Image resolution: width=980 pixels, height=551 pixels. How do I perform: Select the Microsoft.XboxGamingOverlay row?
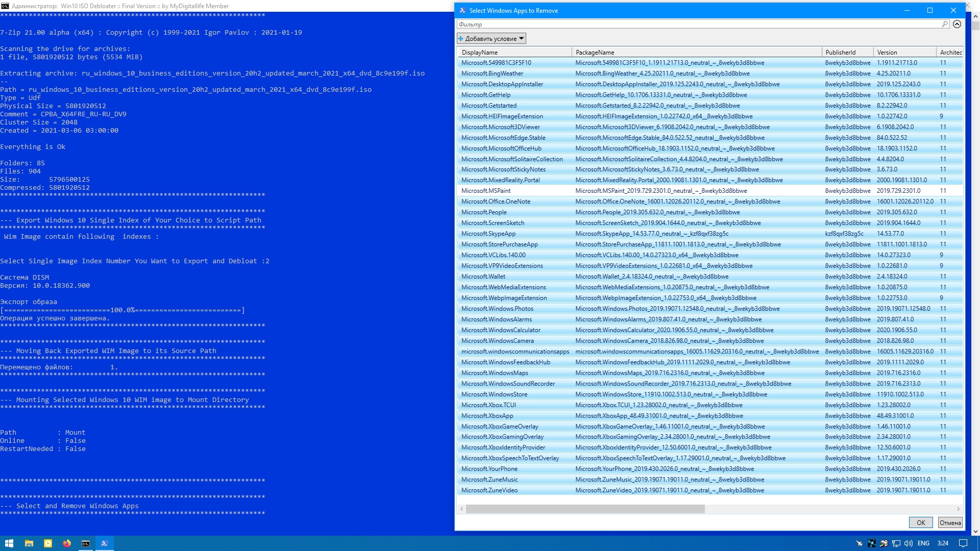point(710,437)
